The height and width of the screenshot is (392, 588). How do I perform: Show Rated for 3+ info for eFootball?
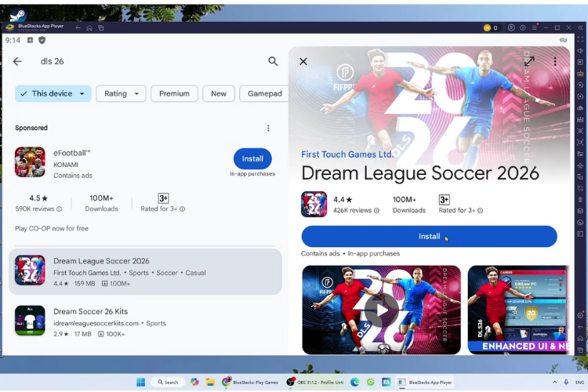point(182,209)
